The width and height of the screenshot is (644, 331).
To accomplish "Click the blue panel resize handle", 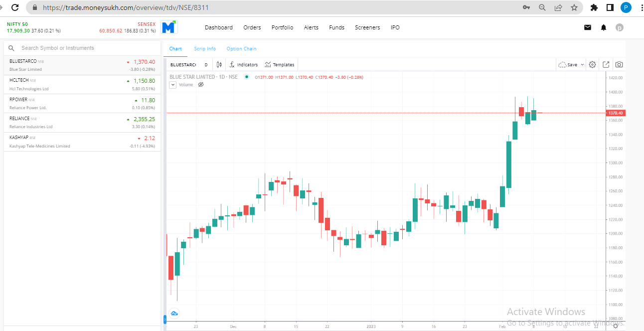I will 164,319.
